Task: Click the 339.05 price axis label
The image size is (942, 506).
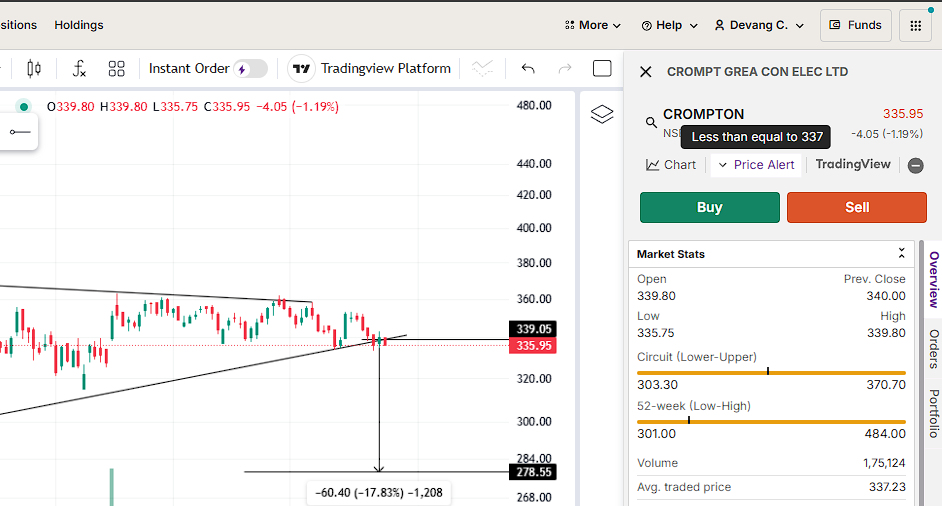Action: pos(533,329)
